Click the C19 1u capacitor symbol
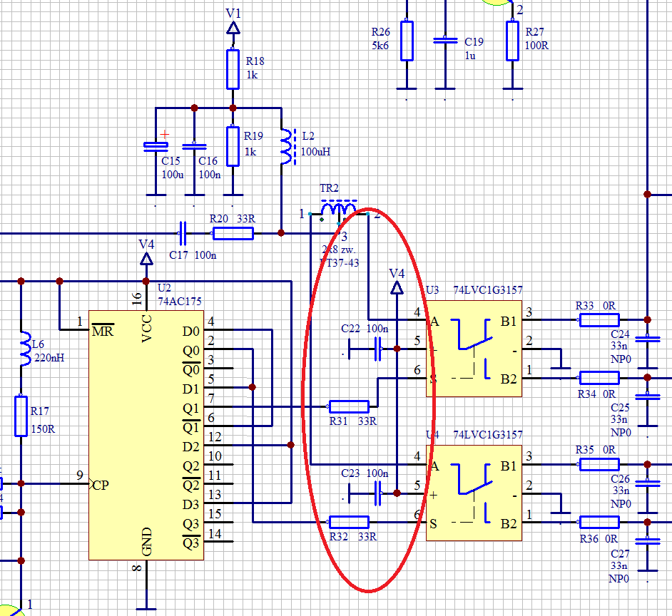Image resolution: width=672 pixels, height=616 pixels. (445, 41)
